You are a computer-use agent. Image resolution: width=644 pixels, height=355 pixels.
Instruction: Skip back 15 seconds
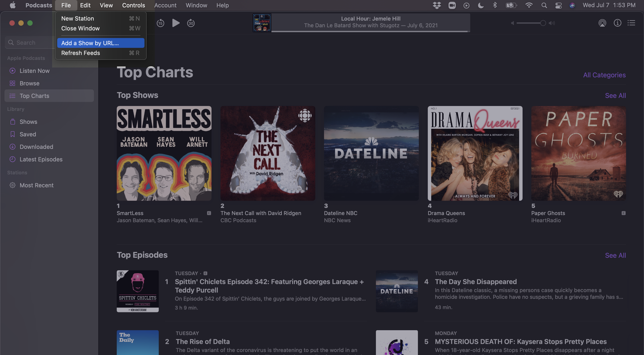tap(160, 23)
